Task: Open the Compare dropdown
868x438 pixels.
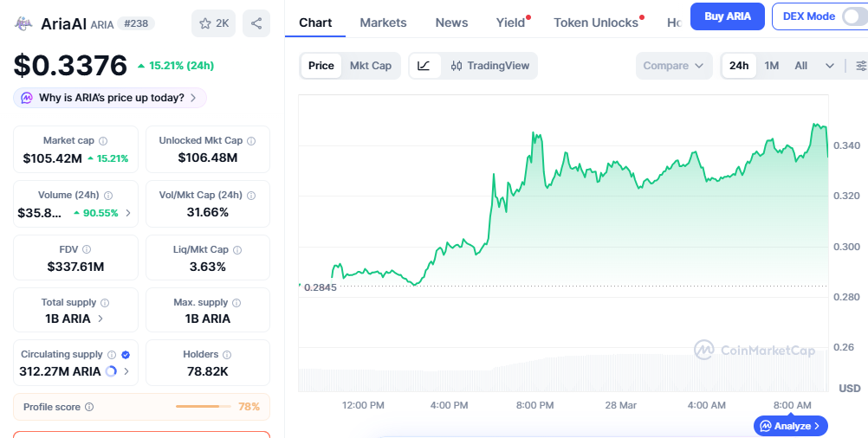Action: click(674, 66)
